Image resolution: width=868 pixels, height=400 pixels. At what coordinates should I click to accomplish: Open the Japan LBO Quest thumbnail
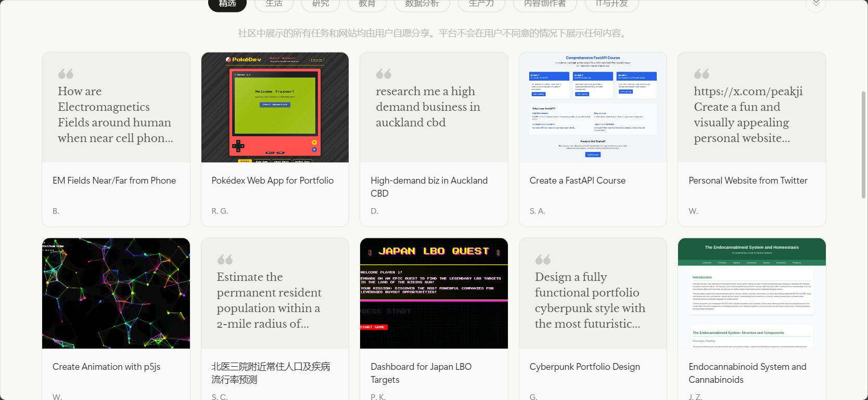click(x=434, y=293)
